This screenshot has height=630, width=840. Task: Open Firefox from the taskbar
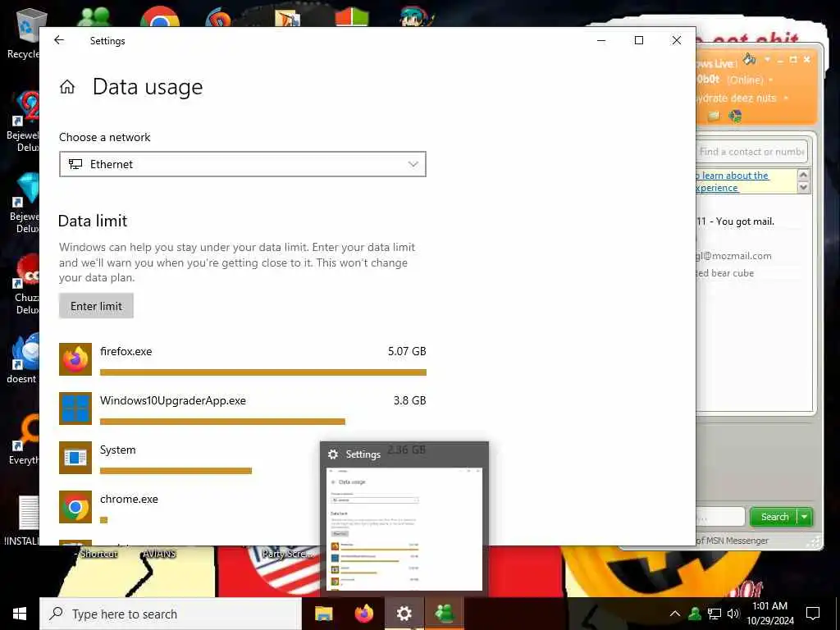click(364, 614)
